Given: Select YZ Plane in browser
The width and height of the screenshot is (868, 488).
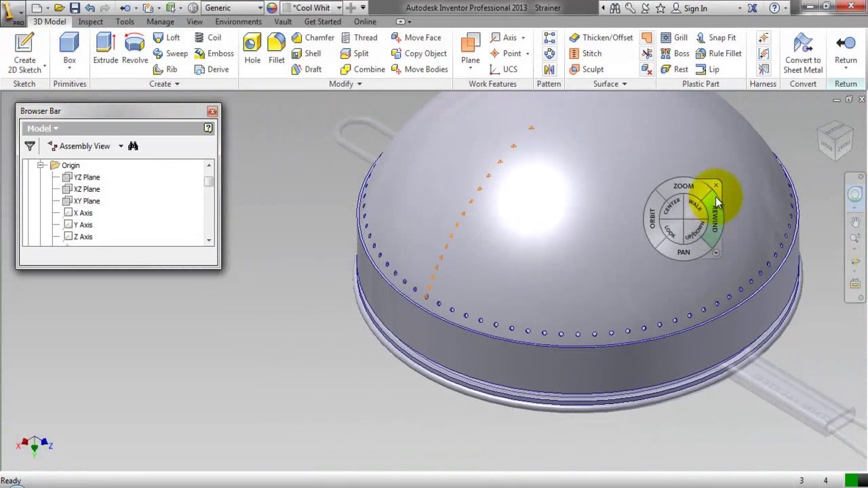Looking at the screenshot, I should 81,178.
